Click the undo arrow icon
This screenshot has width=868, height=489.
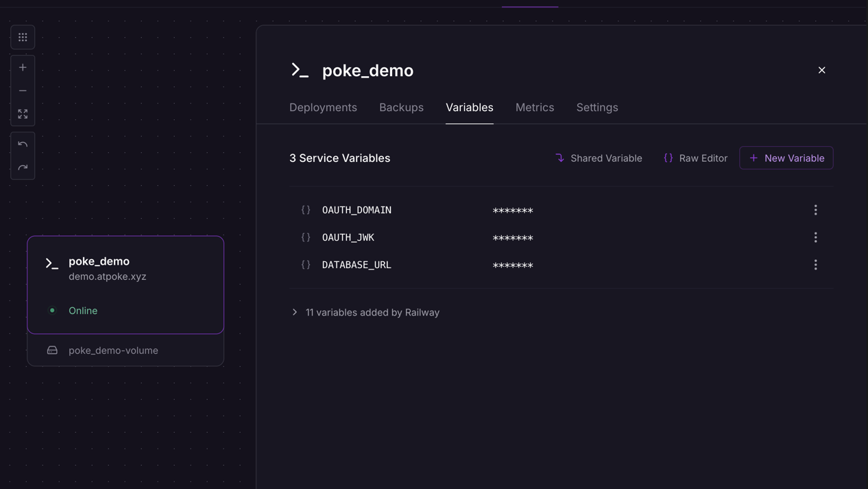23,144
